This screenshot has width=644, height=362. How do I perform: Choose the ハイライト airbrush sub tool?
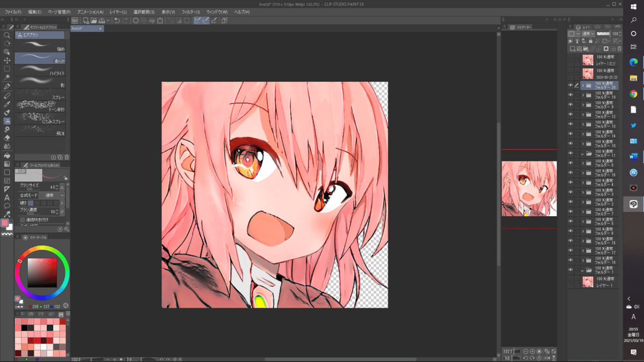(40, 69)
